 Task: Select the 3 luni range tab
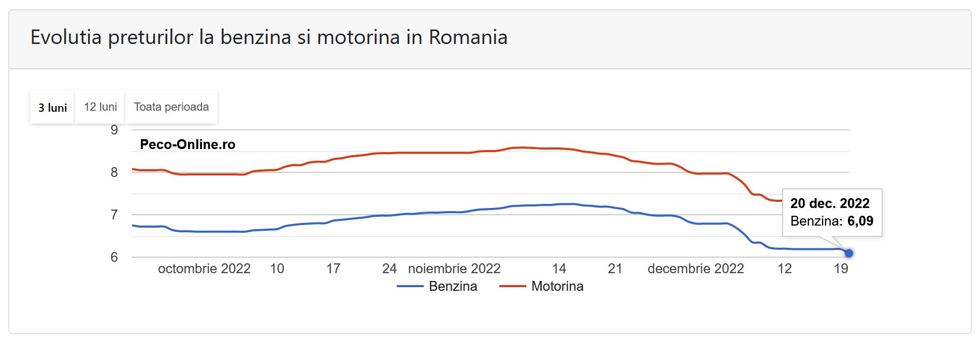[52, 108]
